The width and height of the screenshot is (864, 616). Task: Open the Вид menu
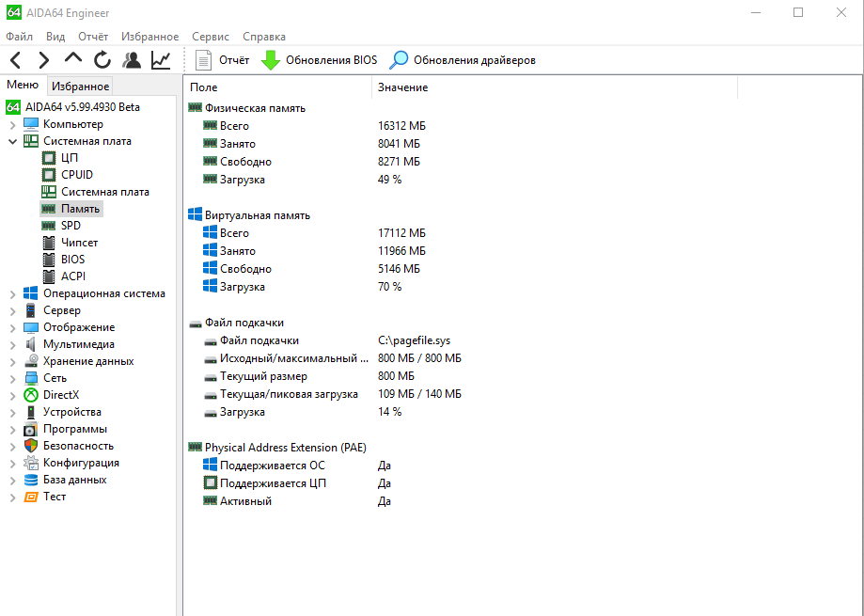pos(55,37)
